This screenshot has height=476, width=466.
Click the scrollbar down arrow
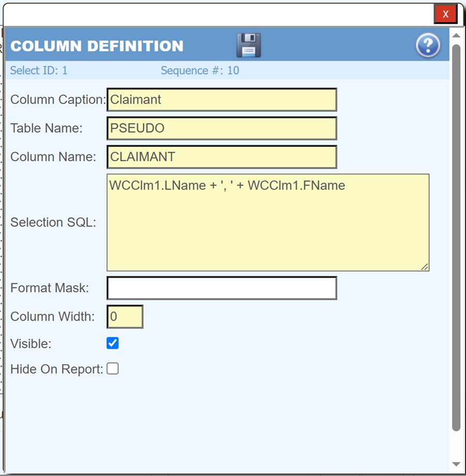coord(456,464)
